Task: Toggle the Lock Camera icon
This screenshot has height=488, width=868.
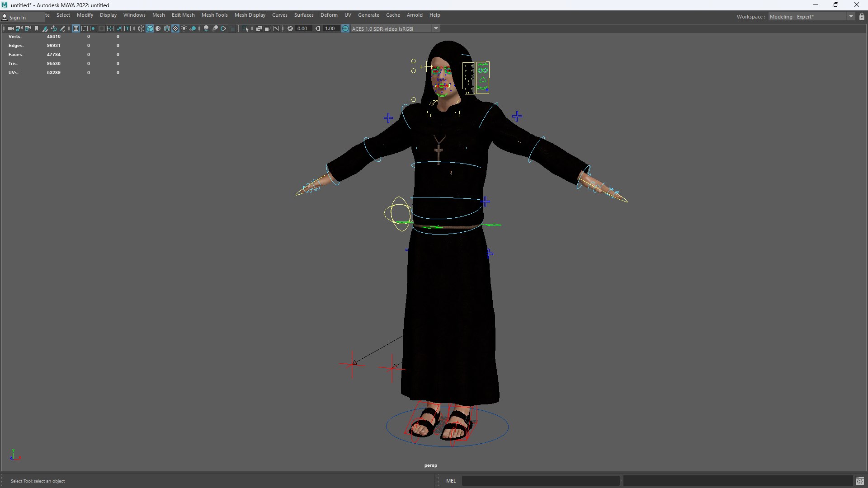Action: click(x=19, y=28)
